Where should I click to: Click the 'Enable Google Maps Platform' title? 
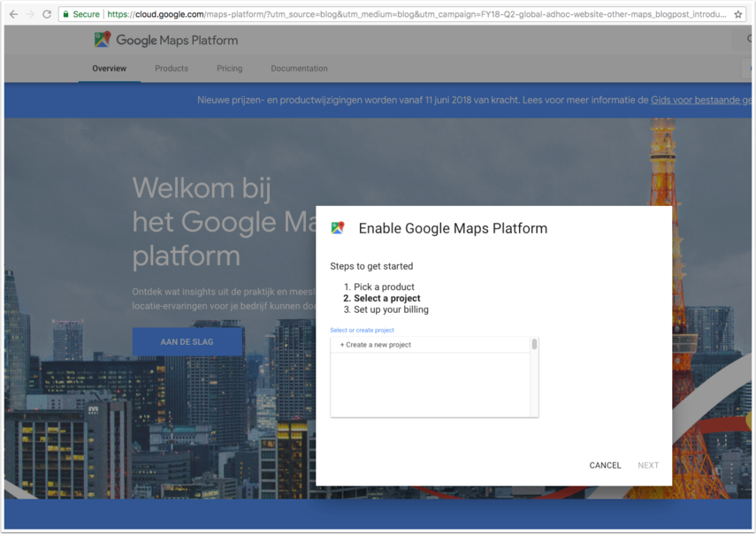coord(453,228)
